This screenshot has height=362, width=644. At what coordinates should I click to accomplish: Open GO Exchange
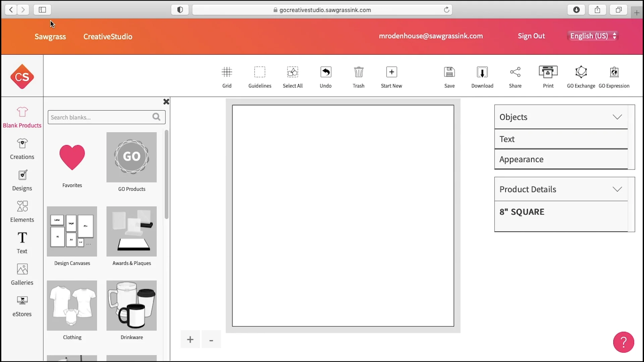581,72
